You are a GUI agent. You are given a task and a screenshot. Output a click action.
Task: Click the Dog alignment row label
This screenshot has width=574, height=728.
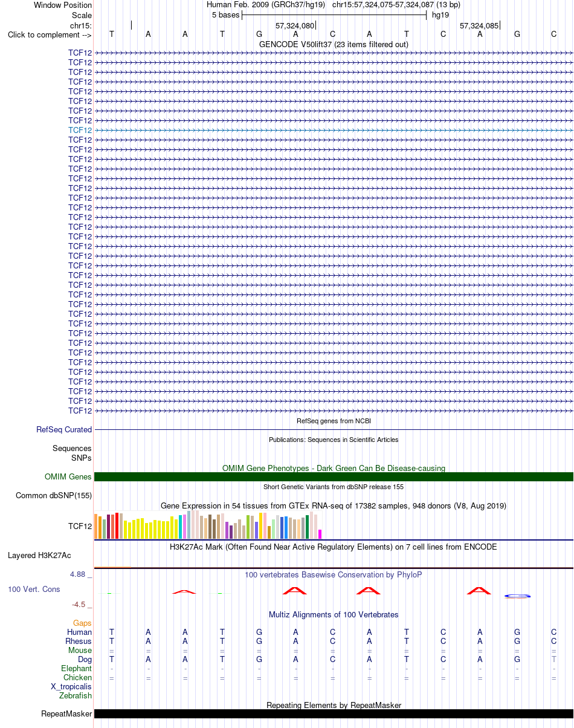85,659
